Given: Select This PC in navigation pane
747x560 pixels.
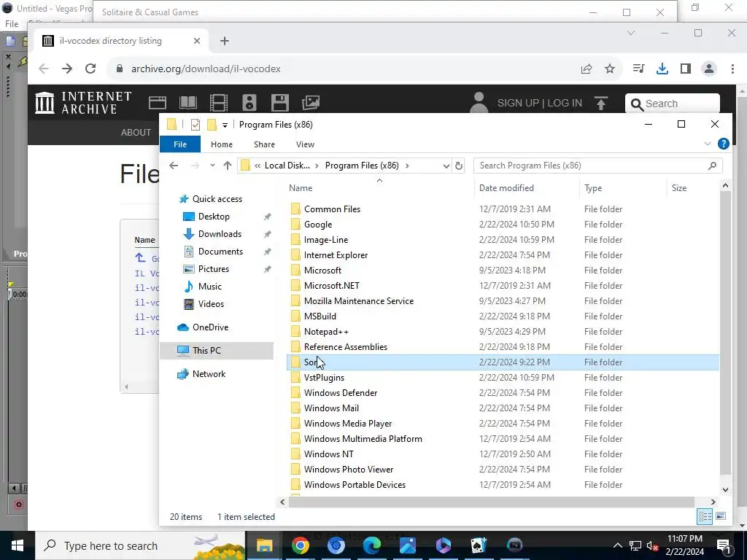Looking at the screenshot, I should coord(217,351).
